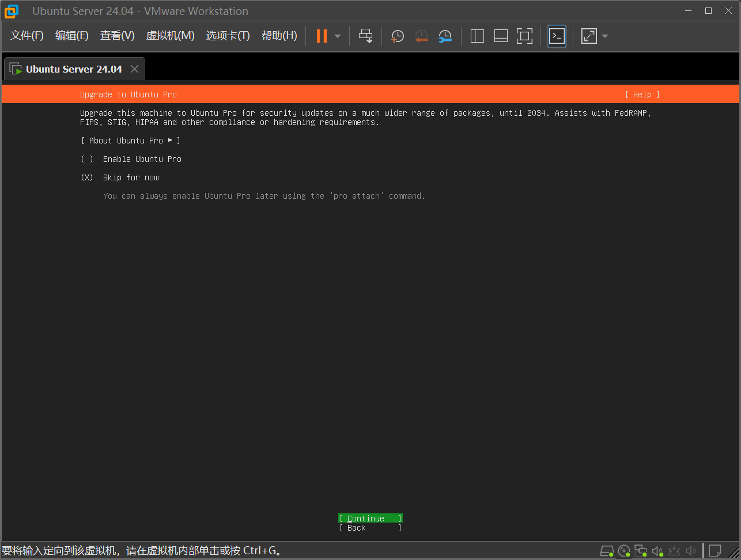The width and height of the screenshot is (741, 560).
Task: Click the stretch guest display icon
Action: pyautogui.click(x=589, y=36)
